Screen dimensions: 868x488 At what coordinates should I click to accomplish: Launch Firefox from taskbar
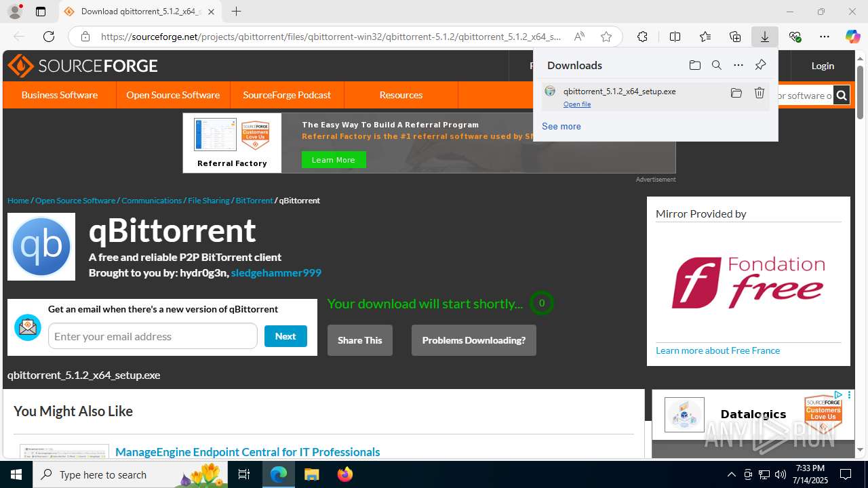click(345, 474)
